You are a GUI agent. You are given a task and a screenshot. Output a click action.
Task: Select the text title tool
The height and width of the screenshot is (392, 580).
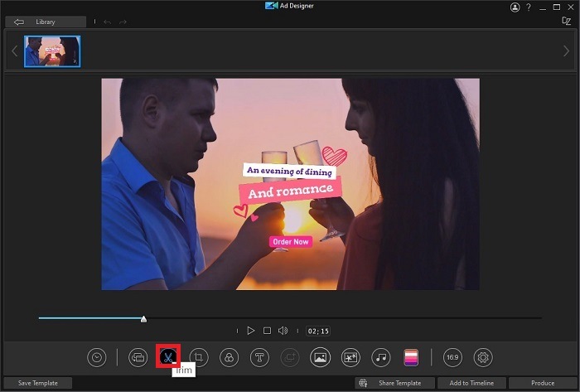259,357
